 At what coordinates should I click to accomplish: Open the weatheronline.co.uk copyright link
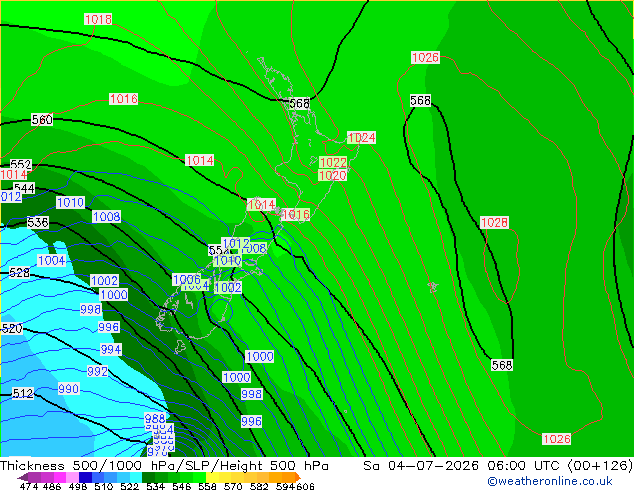(549, 481)
